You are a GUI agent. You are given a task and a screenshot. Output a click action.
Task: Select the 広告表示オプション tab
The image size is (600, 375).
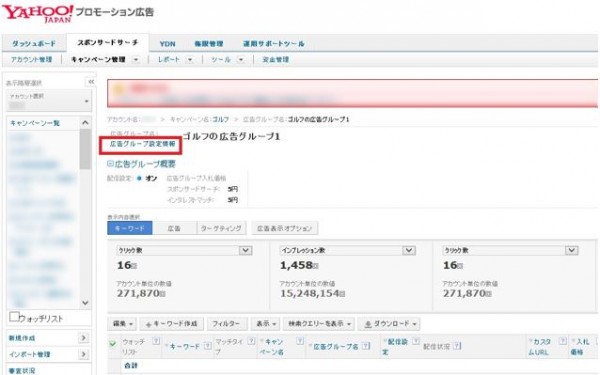[285, 228]
